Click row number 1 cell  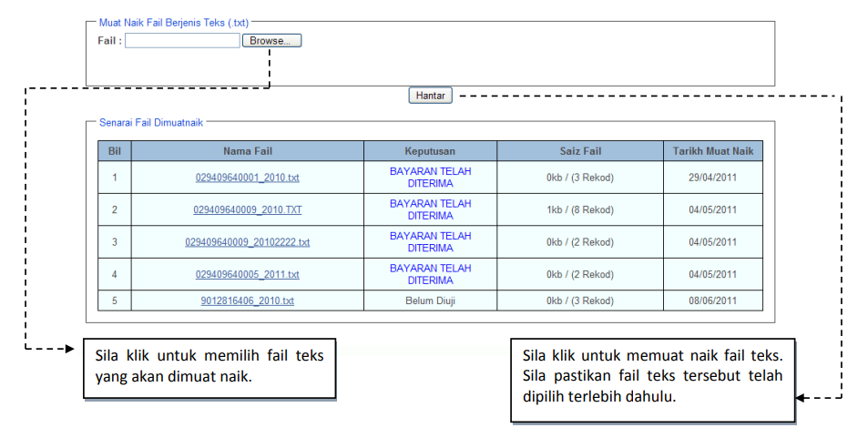point(115,178)
